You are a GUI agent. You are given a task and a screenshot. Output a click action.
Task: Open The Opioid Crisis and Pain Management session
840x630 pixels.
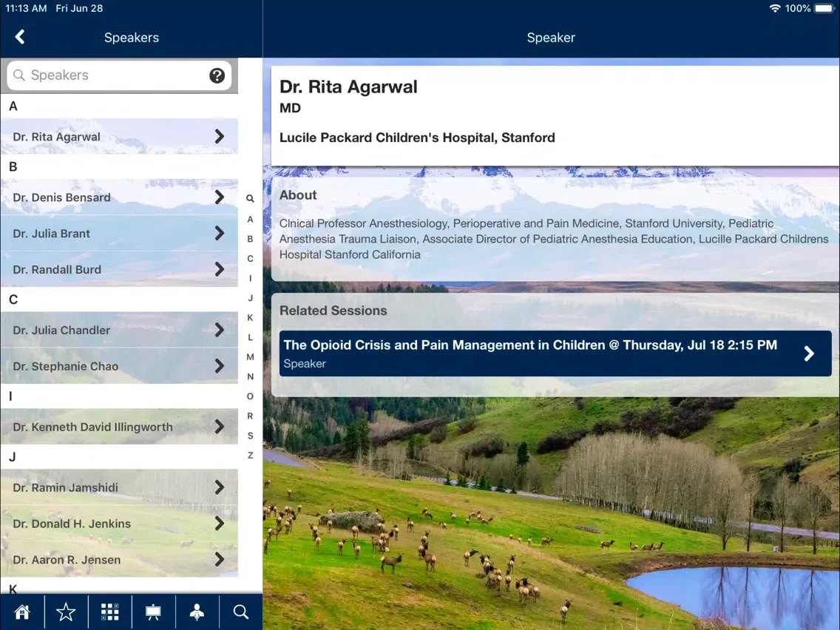(x=555, y=353)
